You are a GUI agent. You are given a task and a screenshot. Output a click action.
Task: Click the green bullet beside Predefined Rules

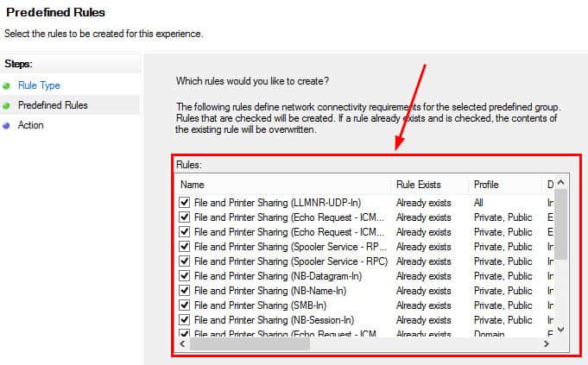tap(8, 106)
